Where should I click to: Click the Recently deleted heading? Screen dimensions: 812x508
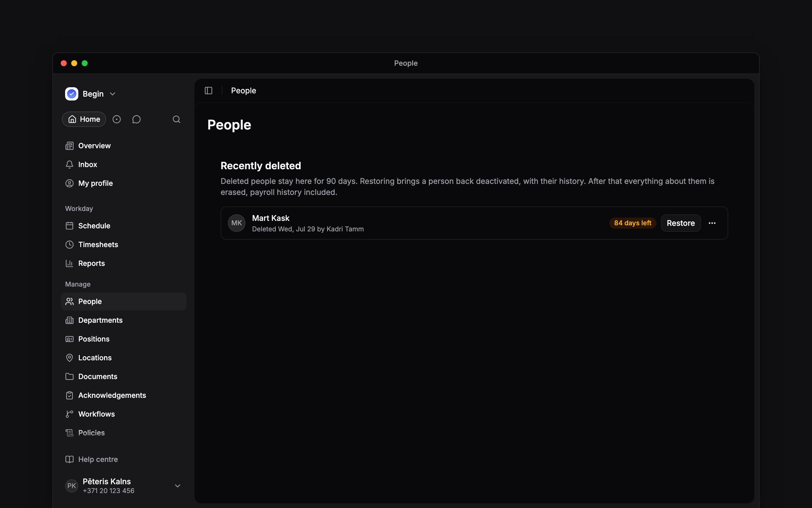coord(261,166)
